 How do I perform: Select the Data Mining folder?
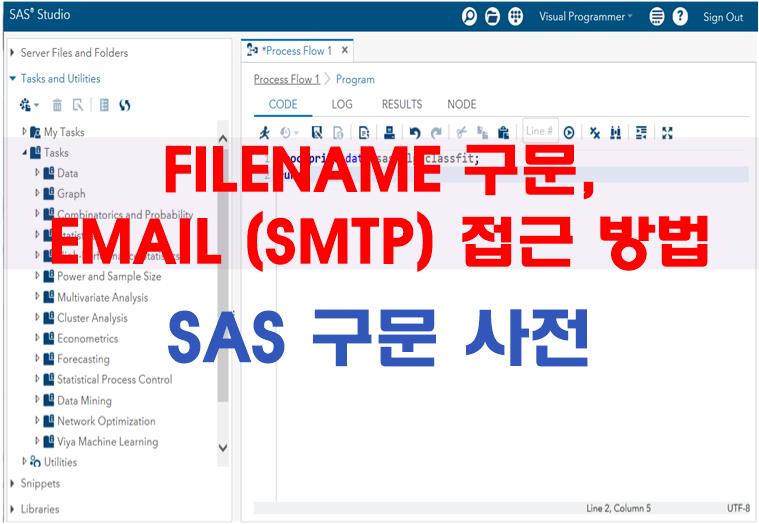[84, 400]
